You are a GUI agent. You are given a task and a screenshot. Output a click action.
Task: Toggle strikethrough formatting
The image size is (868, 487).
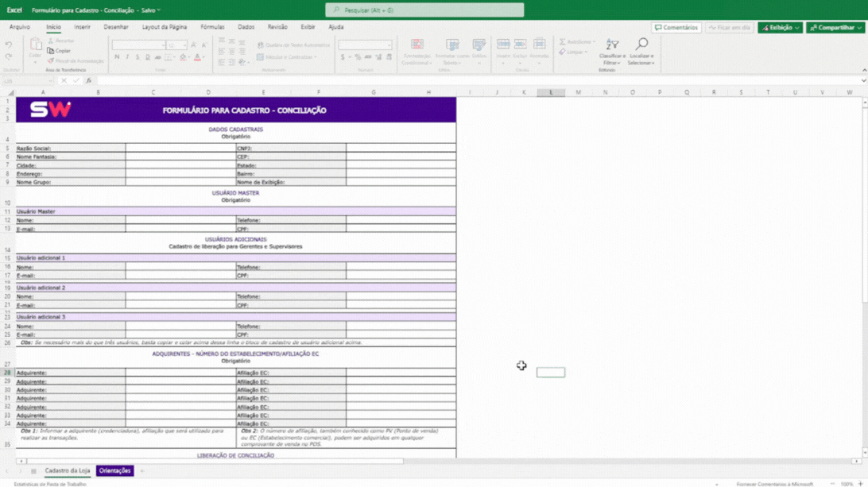pos(157,57)
